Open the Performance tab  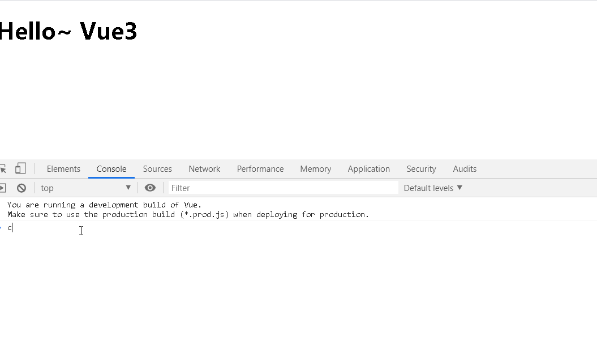(x=260, y=168)
